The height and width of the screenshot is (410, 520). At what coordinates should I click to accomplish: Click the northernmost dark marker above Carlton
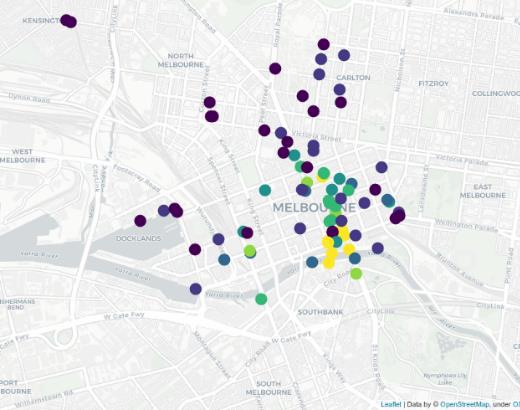click(x=324, y=44)
